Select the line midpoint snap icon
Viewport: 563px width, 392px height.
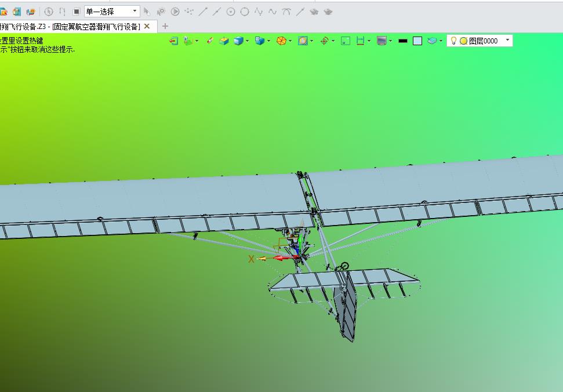click(x=216, y=12)
